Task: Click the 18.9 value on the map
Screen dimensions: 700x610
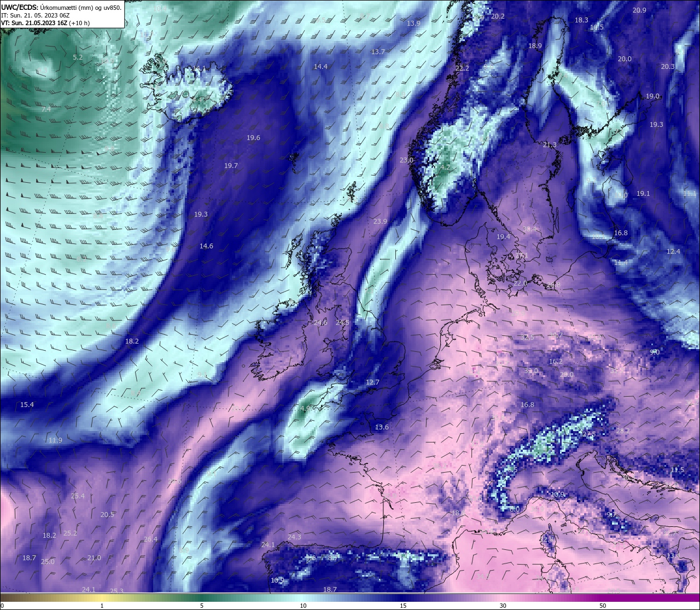Action: tap(535, 46)
